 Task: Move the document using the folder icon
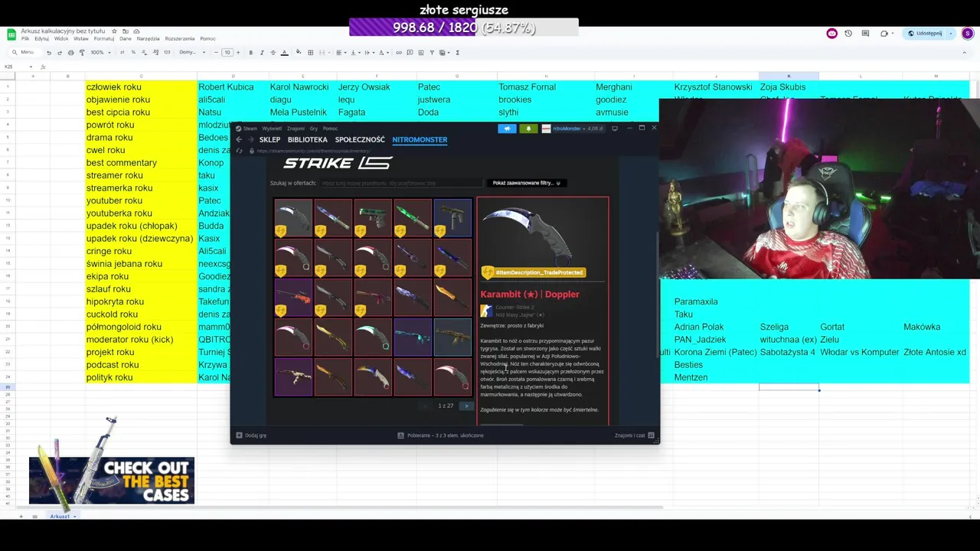click(126, 31)
